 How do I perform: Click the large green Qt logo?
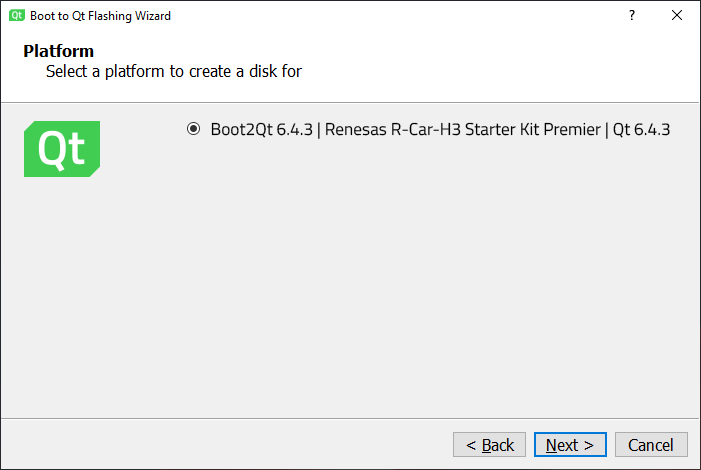click(62, 149)
